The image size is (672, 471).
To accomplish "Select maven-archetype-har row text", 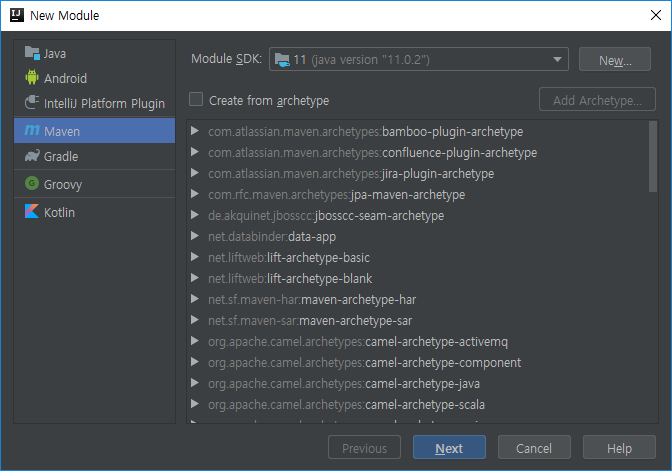I will pos(312,300).
